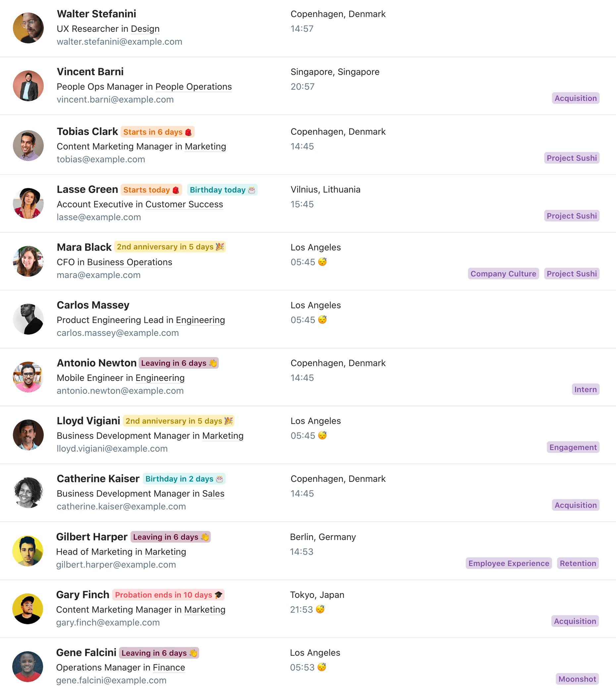Image resolution: width=616 pixels, height=693 pixels.
Task: Click Lasse Green's Starts today badge
Action: click(151, 190)
